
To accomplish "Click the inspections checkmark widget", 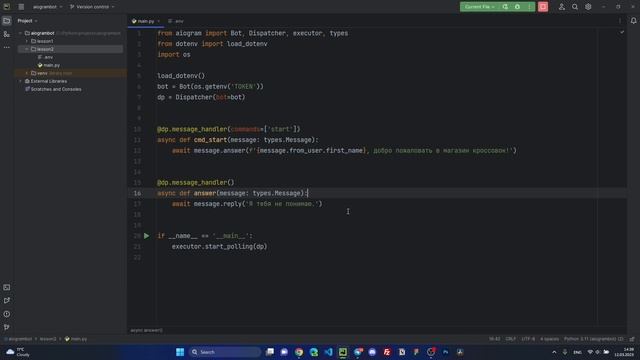I will coord(622,32).
